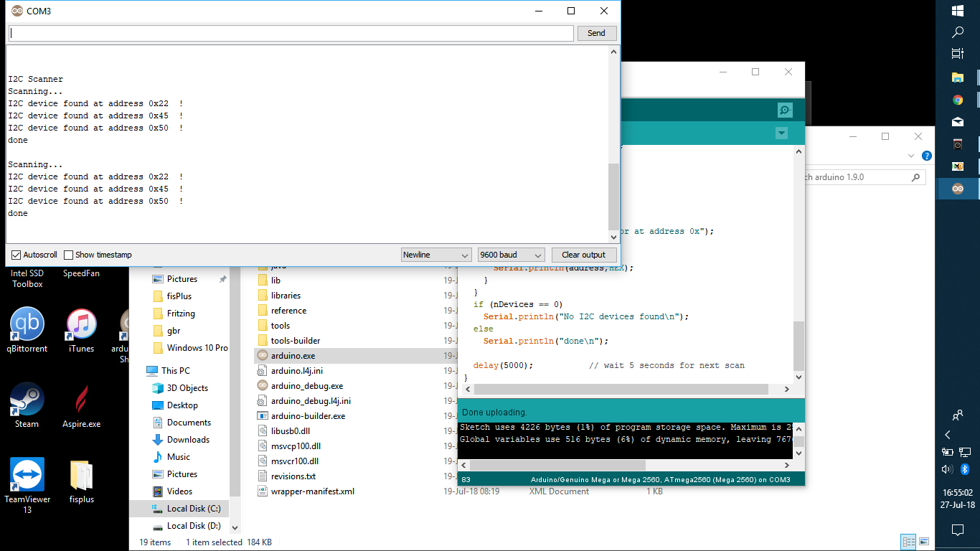The height and width of the screenshot is (551, 980).
Task: Disable the Autoscroll checkbox
Action: 15,255
